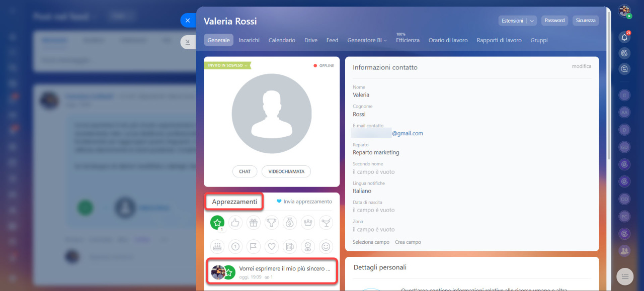Open D avatar chat in right sidebar
The height and width of the screenshot is (291, 644).
point(625,130)
